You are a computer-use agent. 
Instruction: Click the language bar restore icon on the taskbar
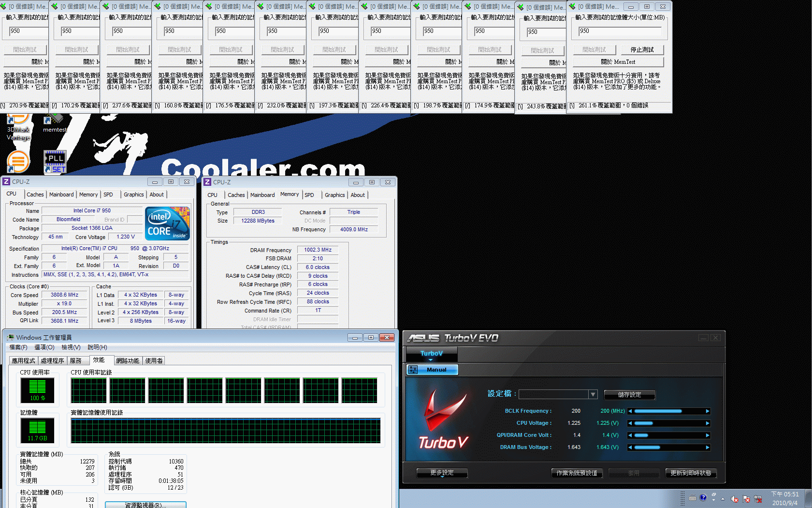tap(714, 494)
